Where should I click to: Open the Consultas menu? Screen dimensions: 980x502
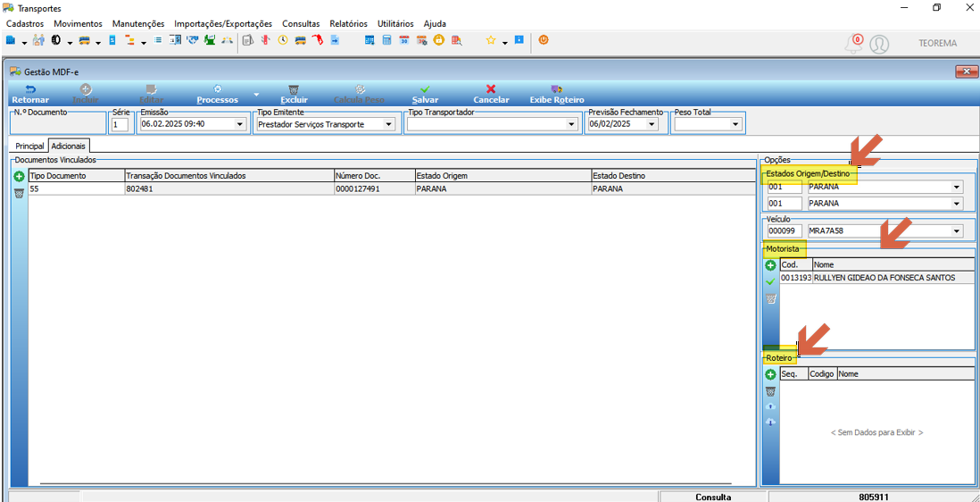pos(301,24)
